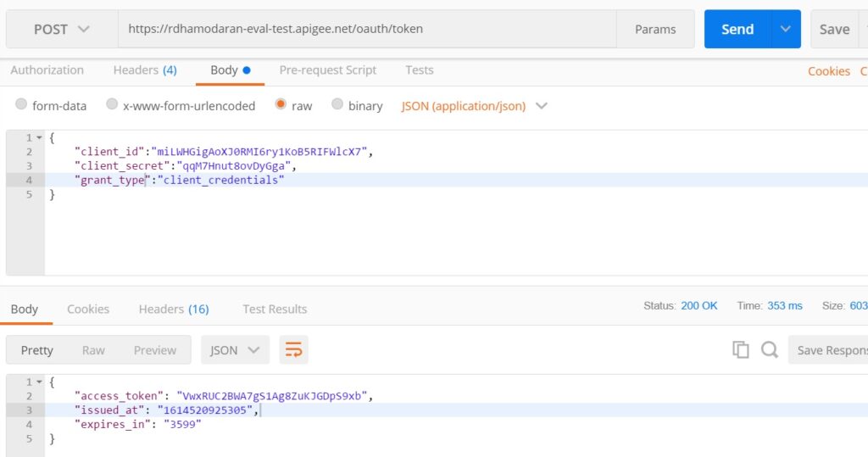
Task: Collapse request JSON with line 1 fold arrow
Action: click(x=38, y=137)
